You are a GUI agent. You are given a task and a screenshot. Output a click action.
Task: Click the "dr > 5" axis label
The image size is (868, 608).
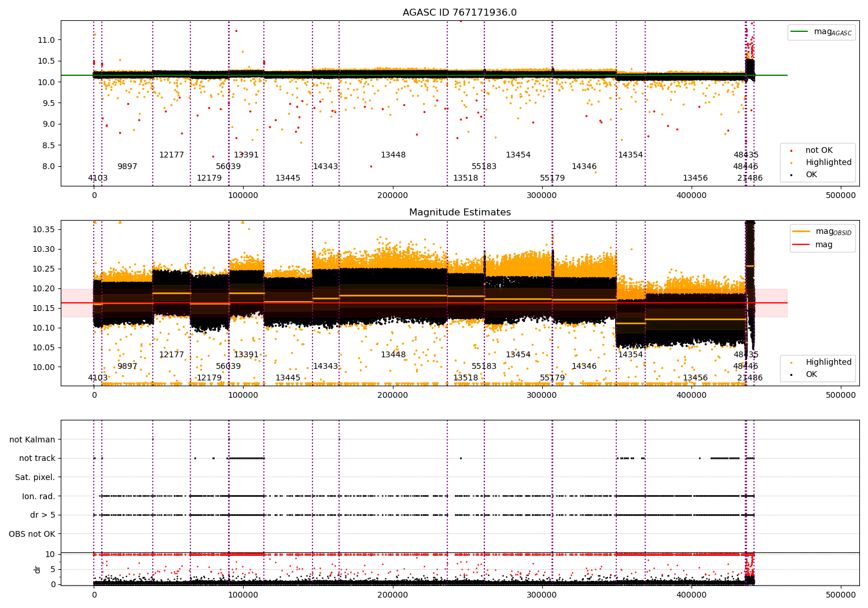pos(43,515)
